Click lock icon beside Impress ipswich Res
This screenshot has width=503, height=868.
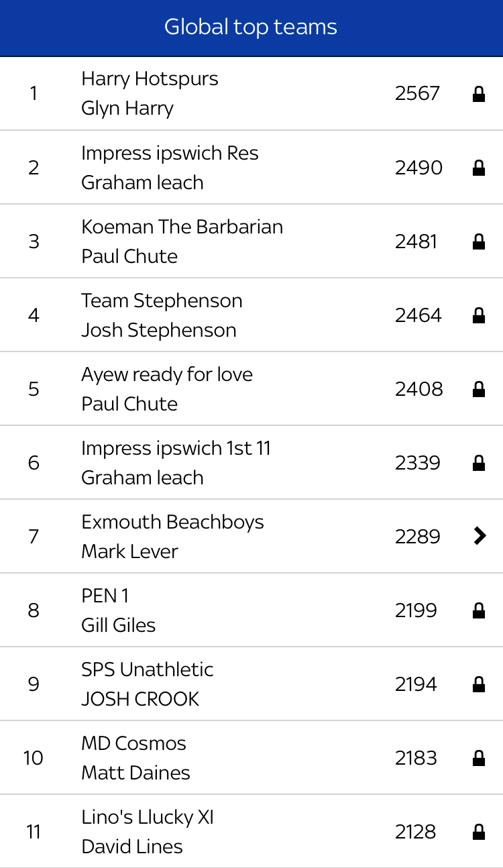(479, 168)
